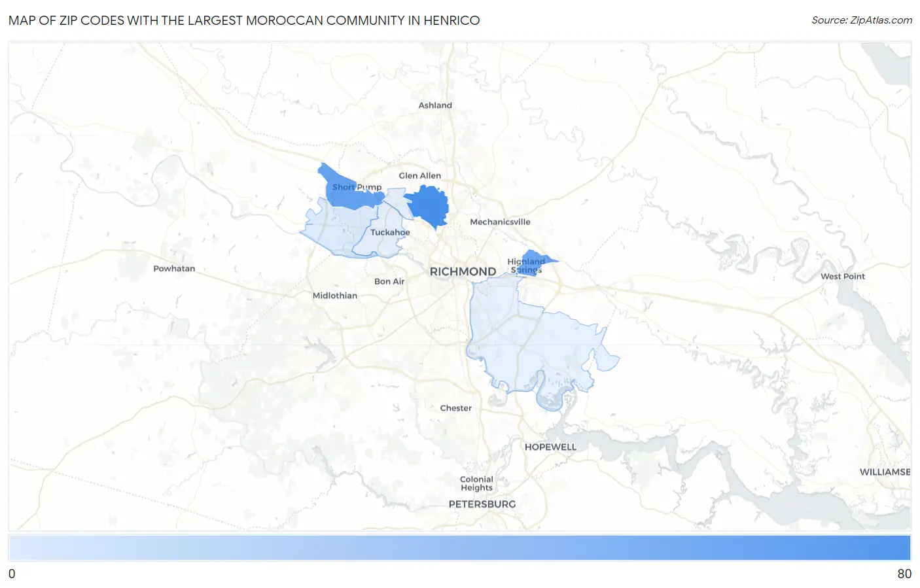This screenshot has height=588, width=920.
Task: Click the PETERSBURG city label
Action: 482,504
